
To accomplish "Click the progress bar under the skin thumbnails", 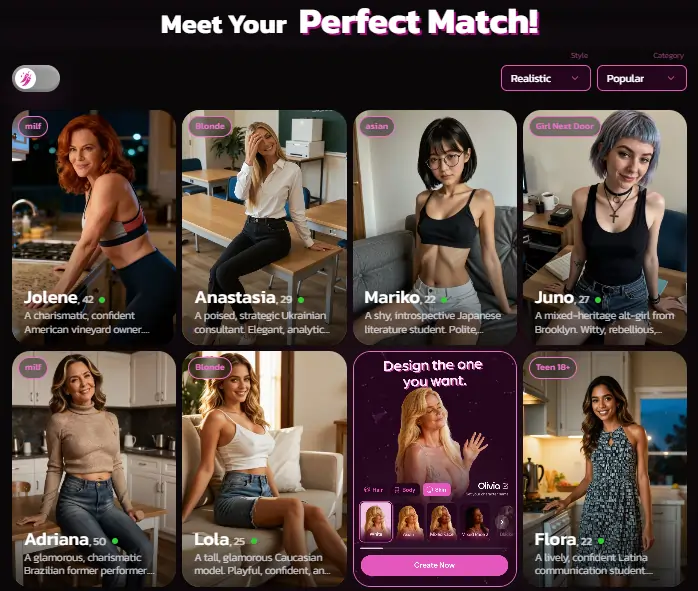I will click(434, 548).
